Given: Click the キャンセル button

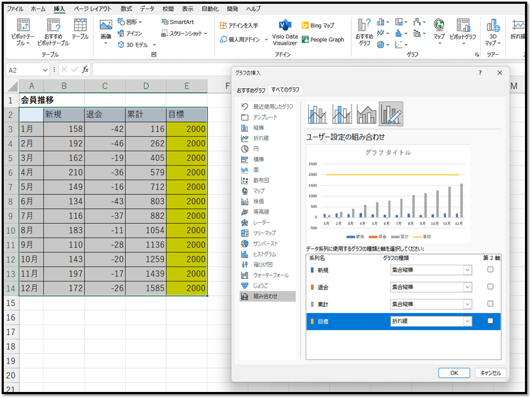Looking at the screenshot, I should point(490,373).
